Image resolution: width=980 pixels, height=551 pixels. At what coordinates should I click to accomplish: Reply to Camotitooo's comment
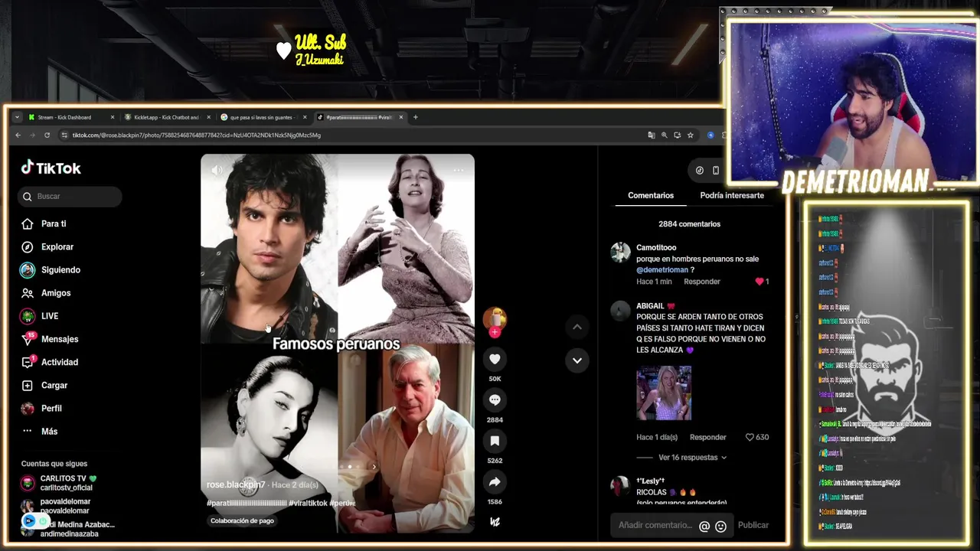tap(702, 282)
